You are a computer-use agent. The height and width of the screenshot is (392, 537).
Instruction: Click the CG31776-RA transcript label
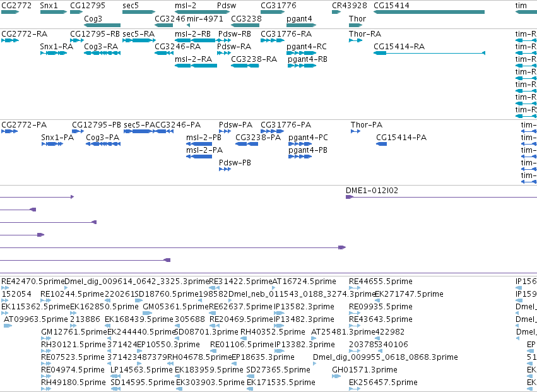(x=286, y=34)
